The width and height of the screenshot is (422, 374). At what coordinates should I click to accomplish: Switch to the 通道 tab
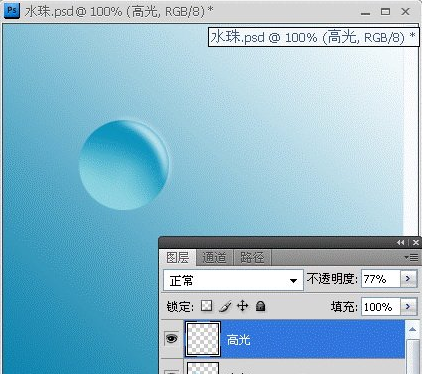click(x=214, y=257)
